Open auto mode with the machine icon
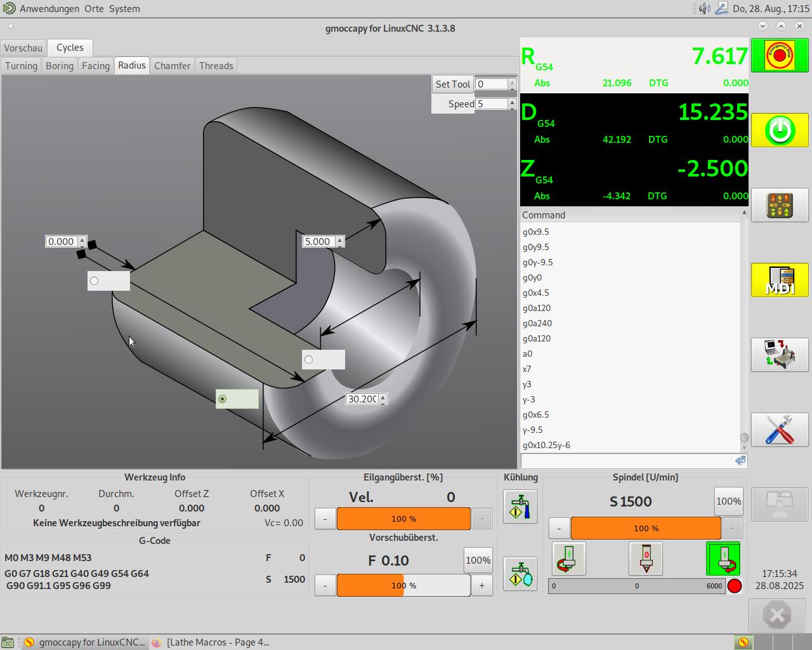812x650 pixels. (x=780, y=354)
